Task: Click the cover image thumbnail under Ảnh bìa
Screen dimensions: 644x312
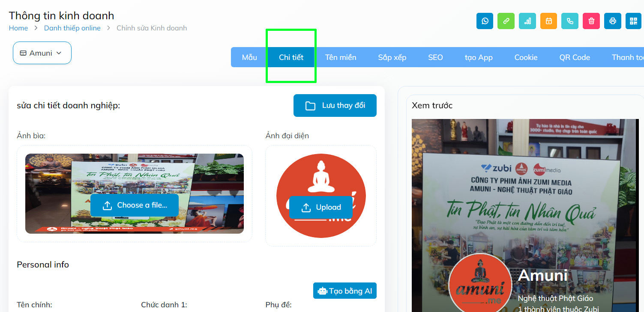Action: 135,193
